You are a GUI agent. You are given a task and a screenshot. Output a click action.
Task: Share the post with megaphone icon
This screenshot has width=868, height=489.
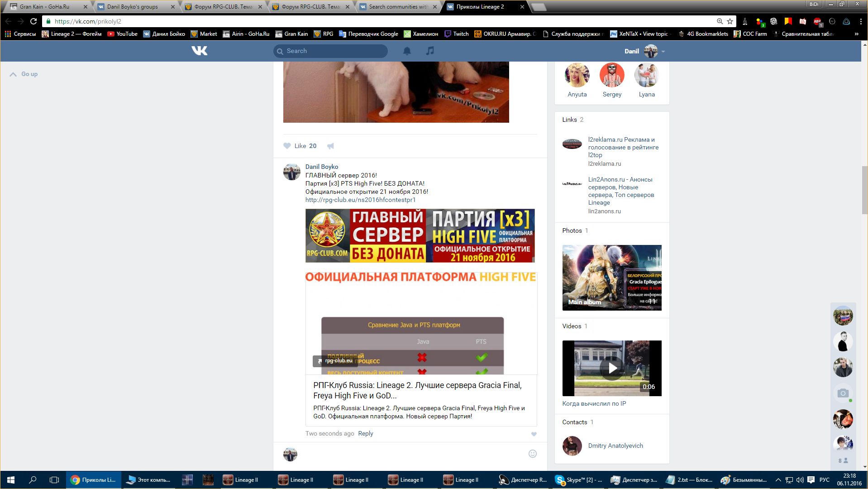click(x=331, y=146)
